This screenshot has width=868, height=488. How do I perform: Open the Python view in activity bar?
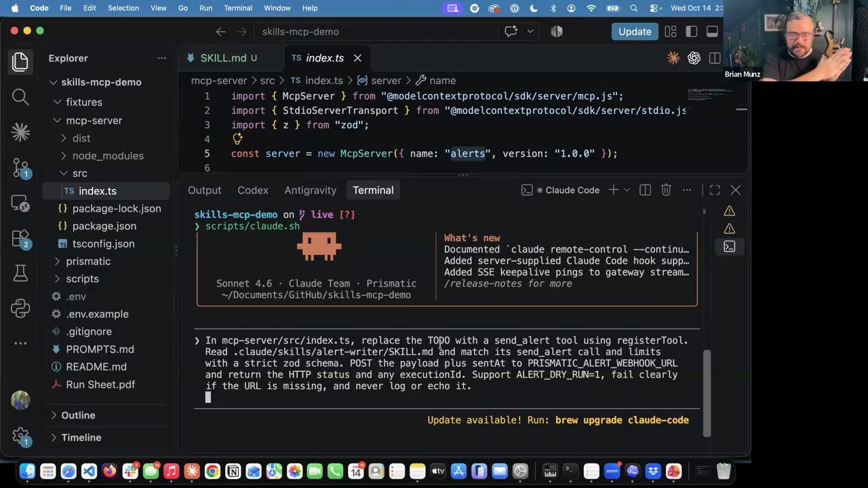(20, 308)
